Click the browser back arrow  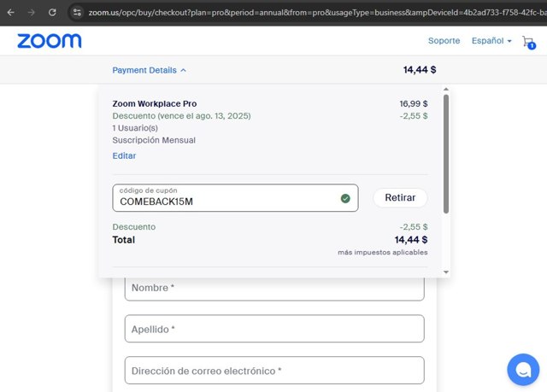point(10,13)
